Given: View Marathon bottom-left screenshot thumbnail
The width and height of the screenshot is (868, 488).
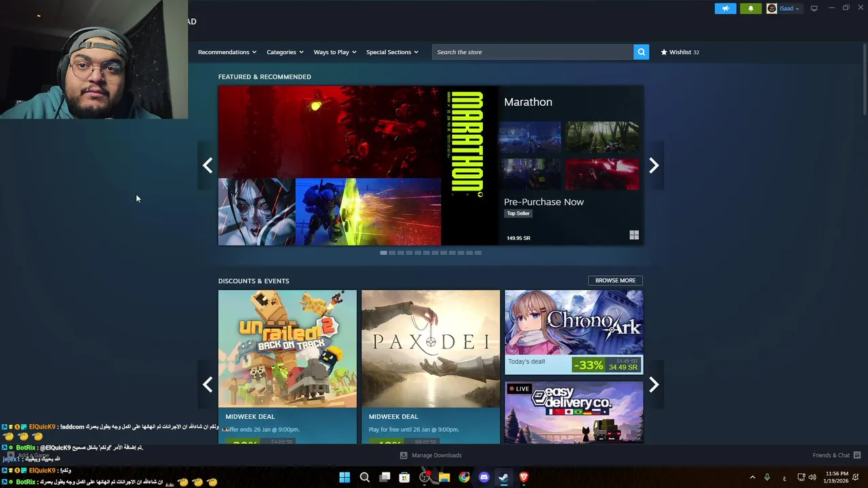Looking at the screenshot, I should (x=530, y=175).
